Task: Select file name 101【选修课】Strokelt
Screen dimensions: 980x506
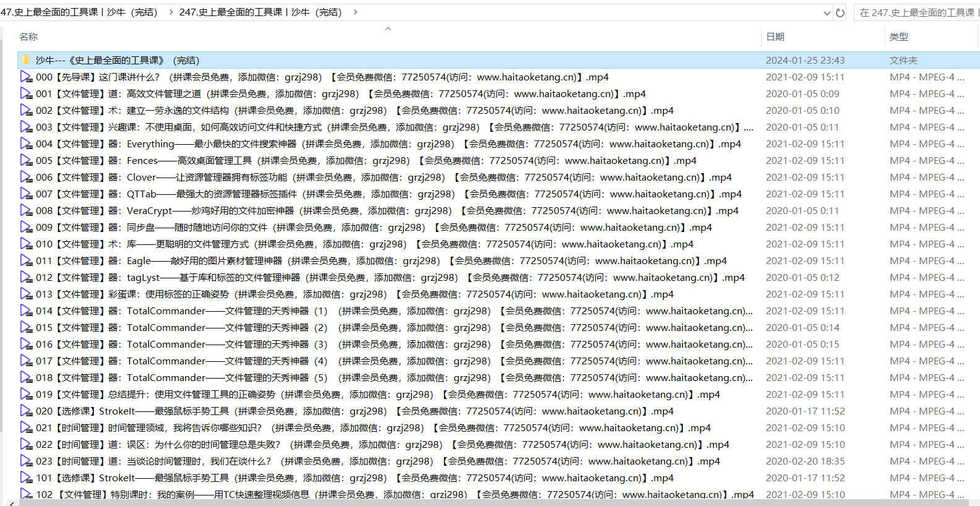Action: point(355,478)
